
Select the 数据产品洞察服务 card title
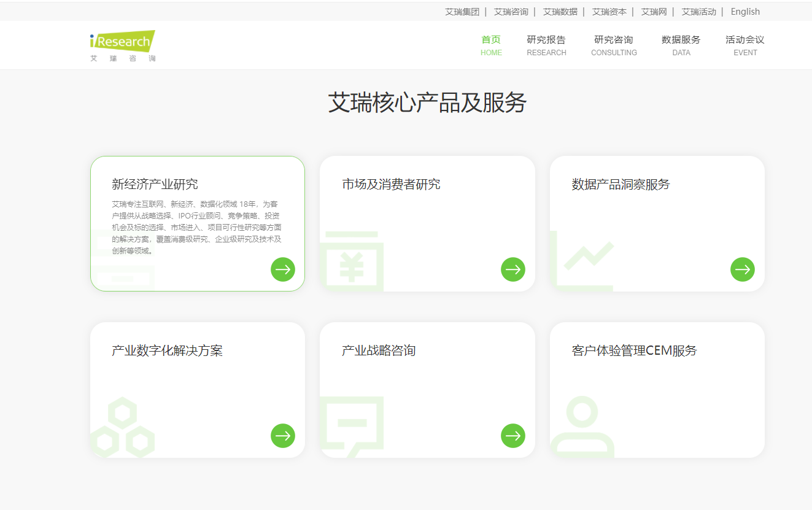click(621, 184)
